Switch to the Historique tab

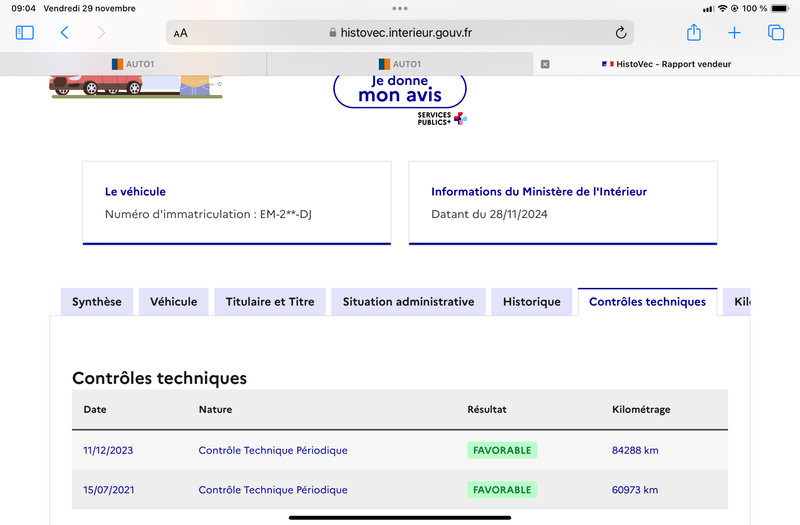pyautogui.click(x=532, y=302)
